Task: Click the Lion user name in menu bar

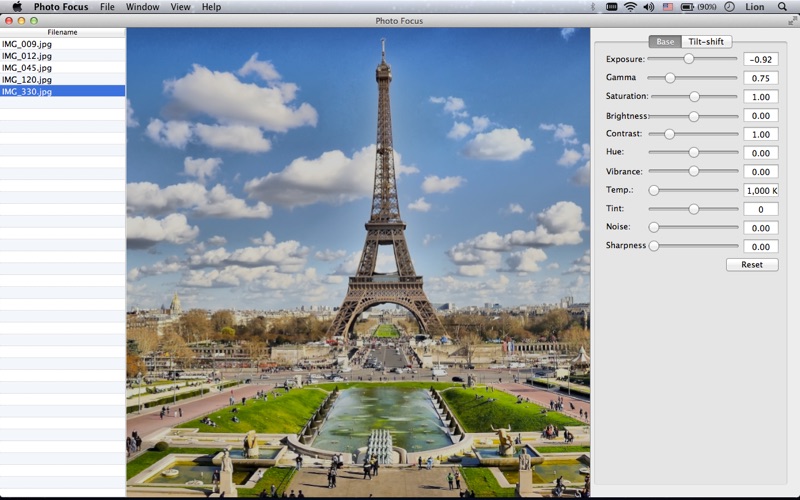Action: 755,7
